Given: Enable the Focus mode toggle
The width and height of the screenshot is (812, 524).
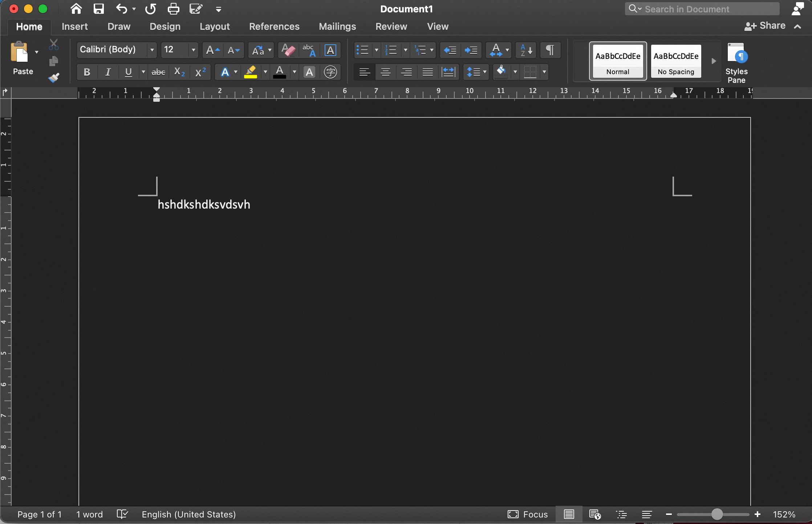Looking at the screenshot, I should [x=528, y=514].
